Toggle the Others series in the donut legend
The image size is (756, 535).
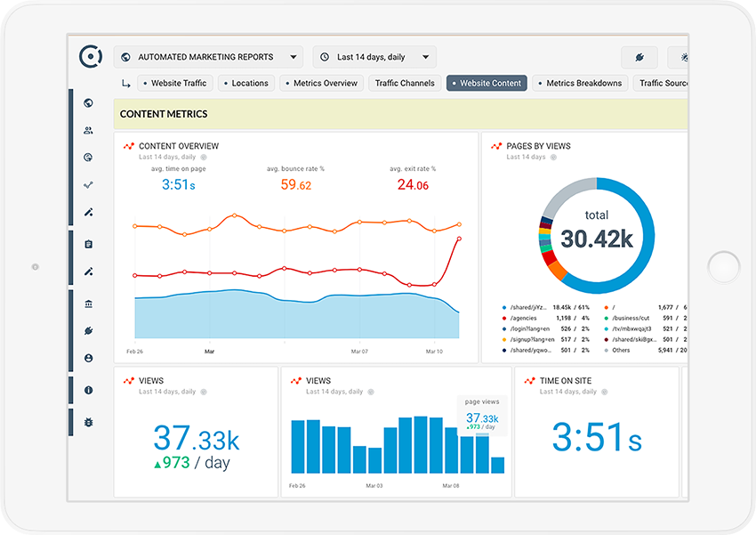[620, 350]
